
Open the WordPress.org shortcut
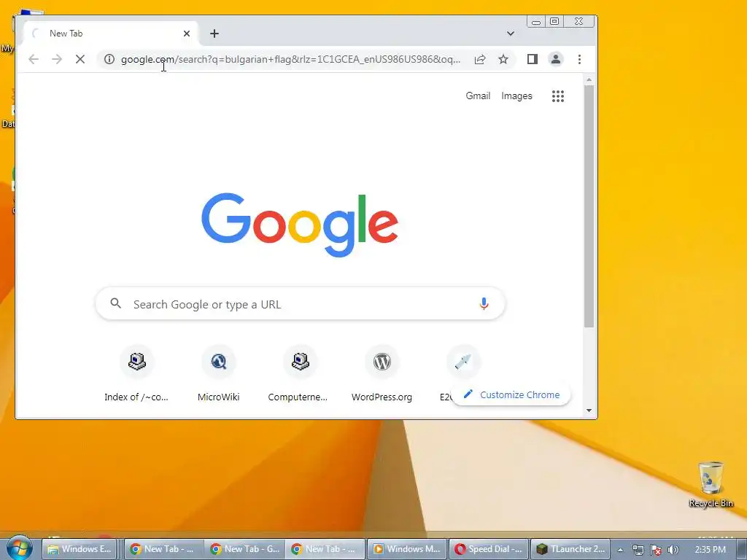[x=382, y=374]
